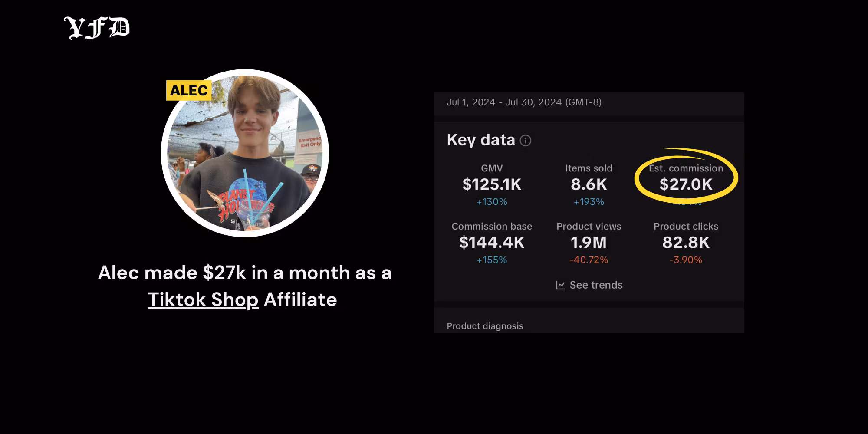Click the Est. commission $27.0K value
The image size is (868, 434).
tap(686, 184)
